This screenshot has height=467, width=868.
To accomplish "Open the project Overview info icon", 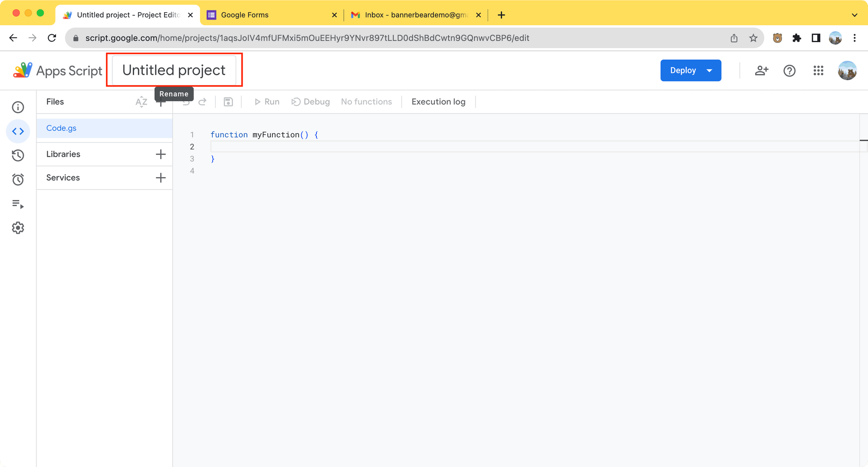I will click(18, 107).
